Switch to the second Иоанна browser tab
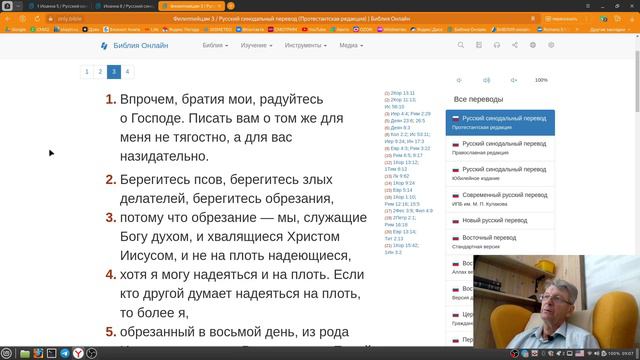This screenshot has width=640, height=360. (125, 6)
